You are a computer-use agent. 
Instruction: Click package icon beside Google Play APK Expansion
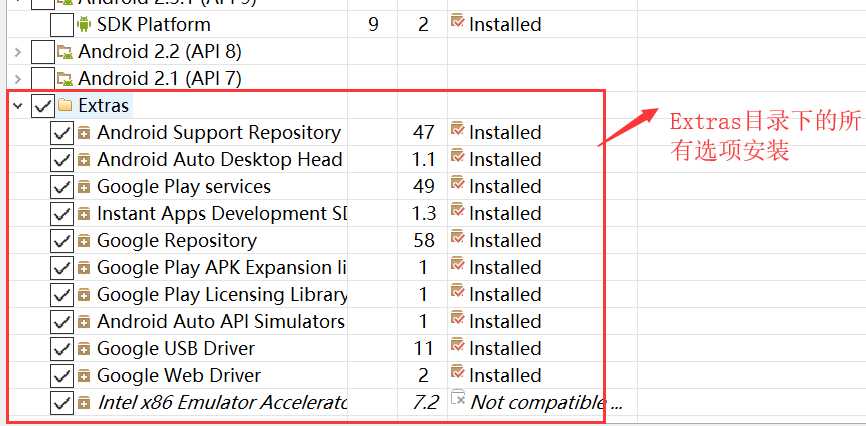(84, 269)
